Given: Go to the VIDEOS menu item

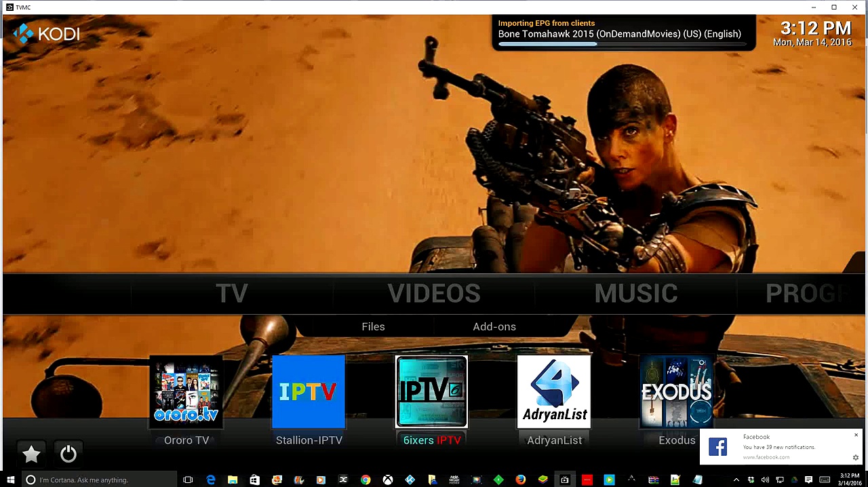Looking at the screenshot, I should (434, 294).
